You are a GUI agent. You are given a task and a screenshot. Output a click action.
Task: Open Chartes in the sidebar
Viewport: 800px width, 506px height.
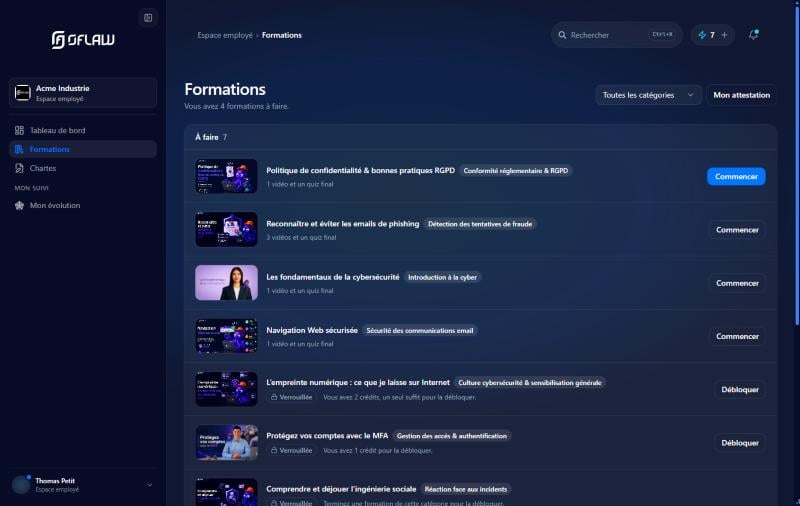[x=83, y=168]
